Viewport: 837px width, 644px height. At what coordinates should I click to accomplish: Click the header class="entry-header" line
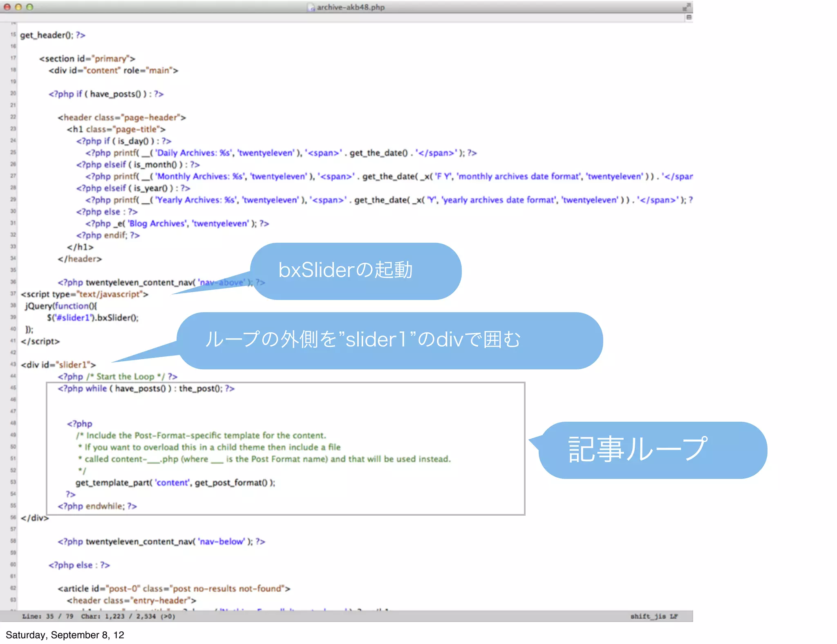(x=131, y=601)
